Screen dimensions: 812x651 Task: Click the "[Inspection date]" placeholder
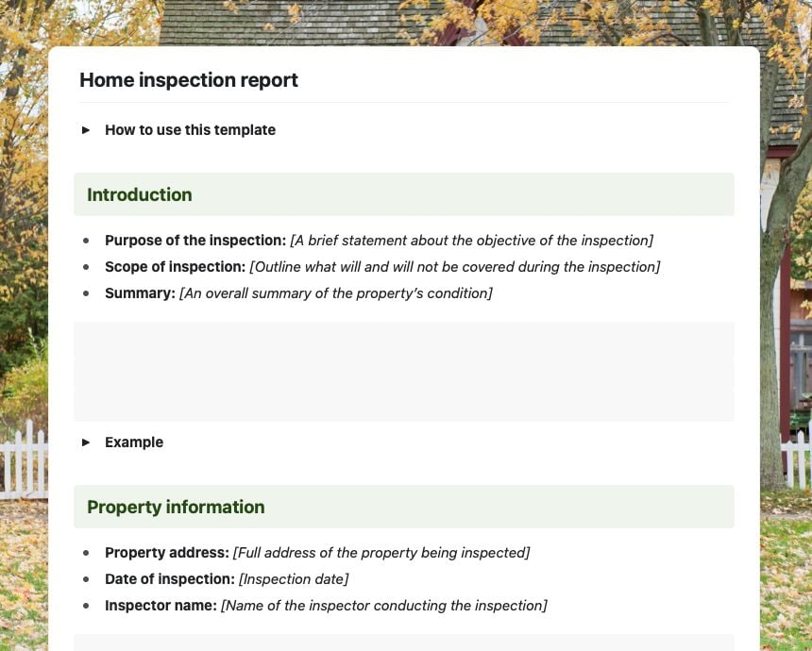pyautogui.click(x=293, y=579)
